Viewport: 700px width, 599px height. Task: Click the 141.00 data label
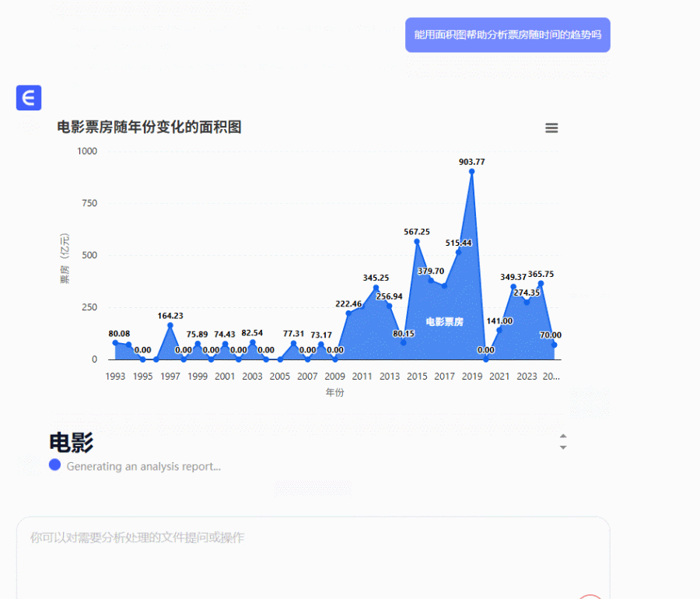coord(499,321)
